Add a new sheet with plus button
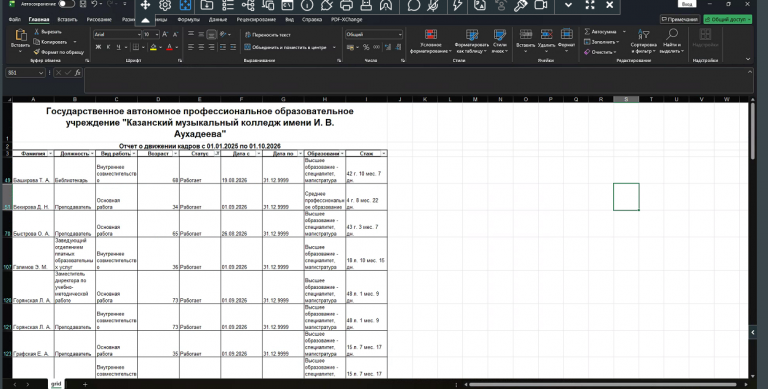768x389 pixels. pos(85,384)
